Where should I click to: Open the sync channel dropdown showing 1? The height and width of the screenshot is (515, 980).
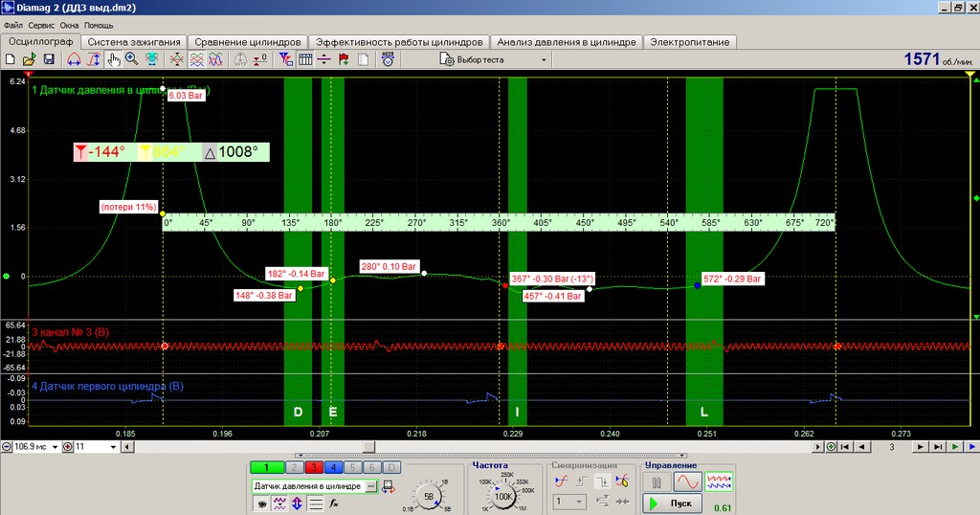tap(569, 502)
